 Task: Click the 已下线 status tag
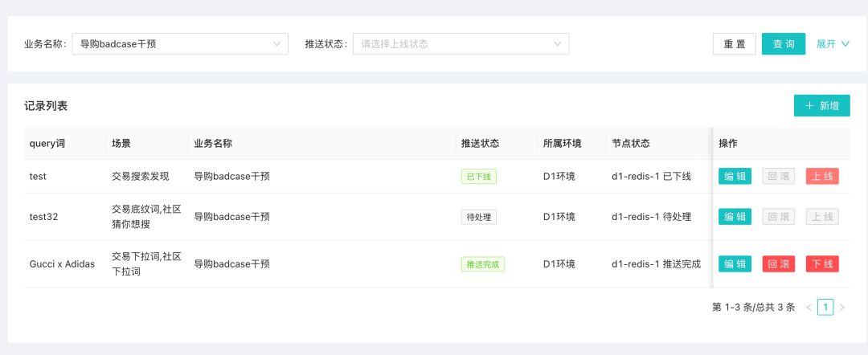pyautogui.click(x=479, y=177)
